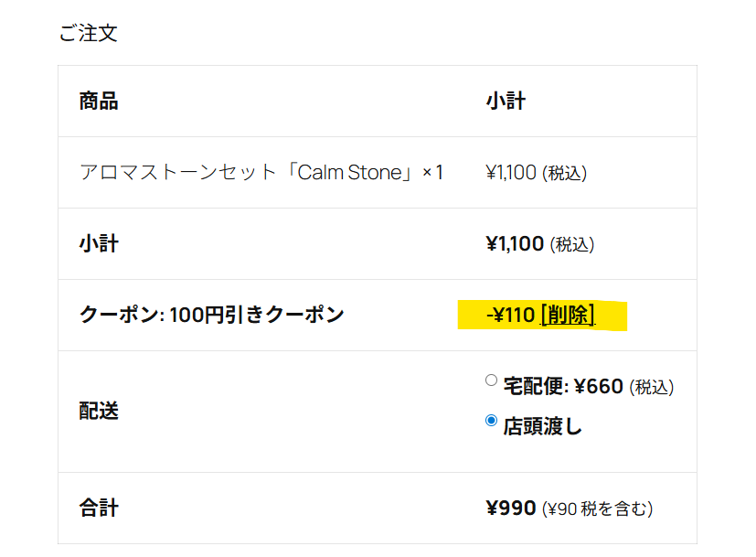Image resolution: width=756 pixels, height=557 pixels.
Task: Click the (税込) note beside ¥660
Action: coord(652,387)
